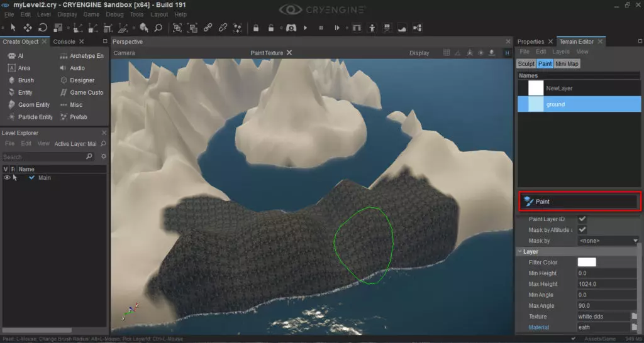Open Level Explorer settings gear
The height and width of the screenshot is (343, 644).
point(104,156)
